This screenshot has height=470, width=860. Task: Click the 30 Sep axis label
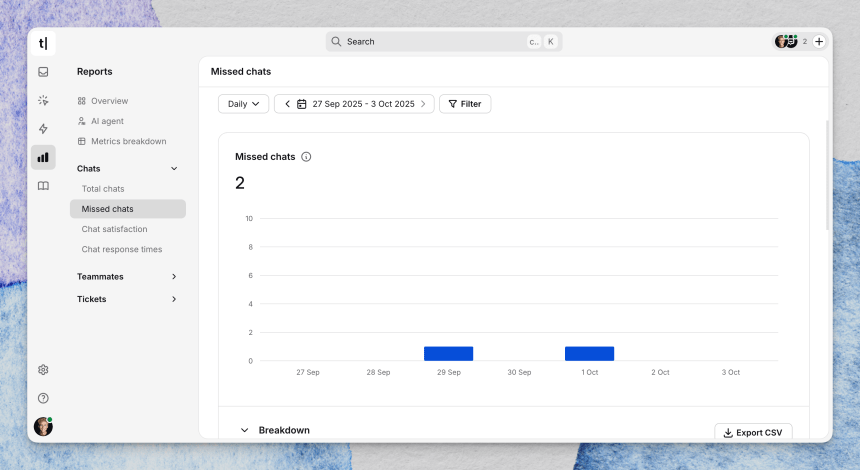pos(519,372)
